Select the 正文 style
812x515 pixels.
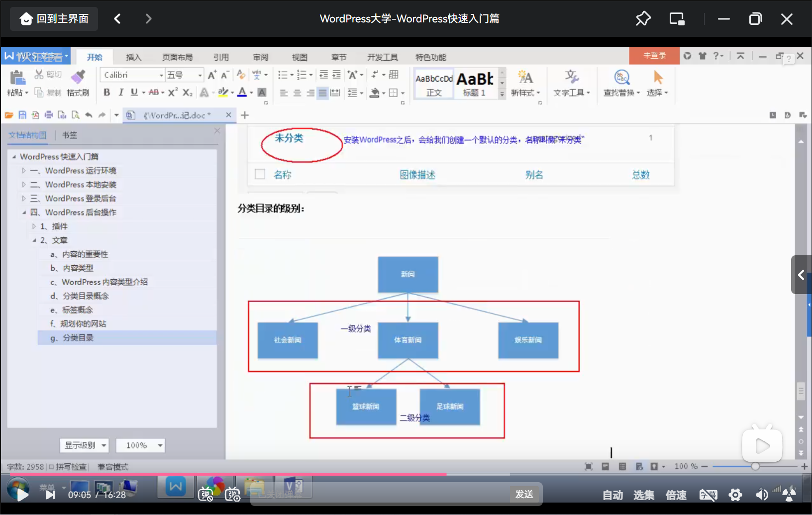point(434,84)
